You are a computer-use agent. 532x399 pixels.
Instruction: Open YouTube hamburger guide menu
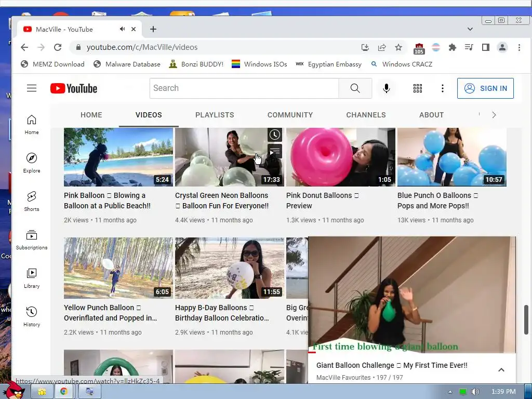tap(32, 88)
